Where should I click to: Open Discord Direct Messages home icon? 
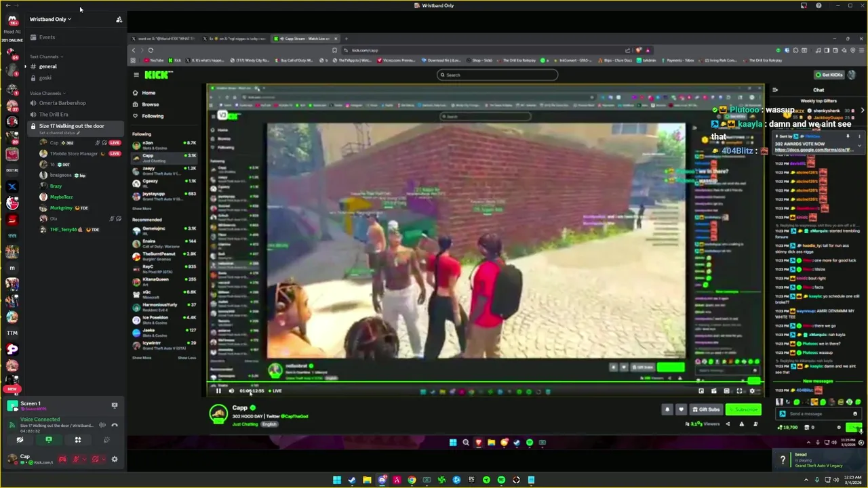coord(12,20)
